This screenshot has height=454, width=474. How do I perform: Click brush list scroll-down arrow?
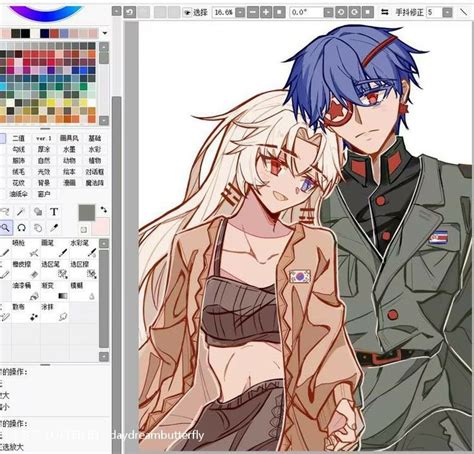pyautogui.click(x=104, y=357)
